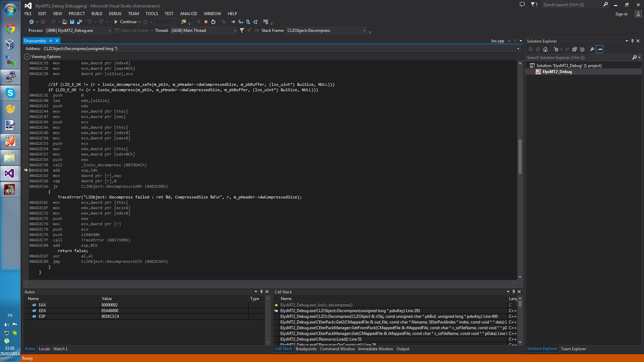Open the Continue button dropdown arrow
The height and width of the screenshot is (362, 644).
tap(139, 22)
